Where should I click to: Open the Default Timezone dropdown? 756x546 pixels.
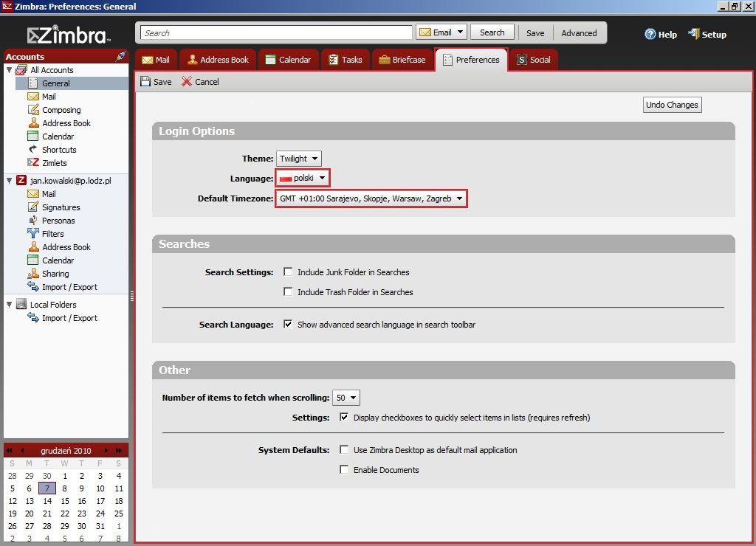[371, 198]
